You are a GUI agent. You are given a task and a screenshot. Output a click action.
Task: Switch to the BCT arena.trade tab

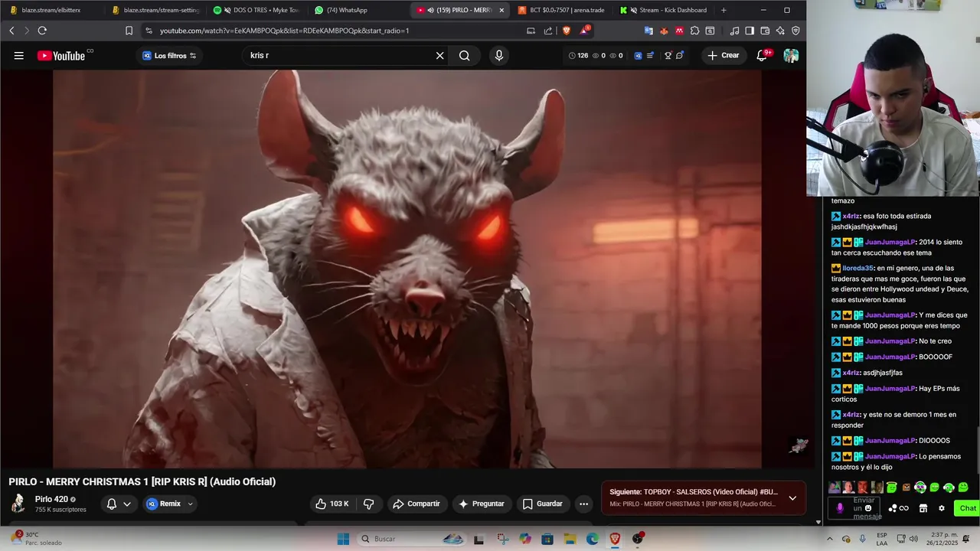(x=562, y=10)
